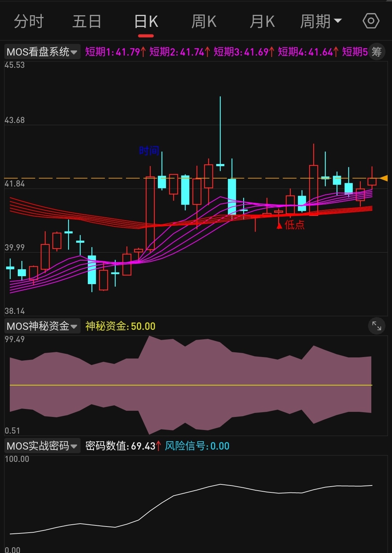Click the 41.84 price axis label
Screen dimensions: 392x553
tap(15, 184)
